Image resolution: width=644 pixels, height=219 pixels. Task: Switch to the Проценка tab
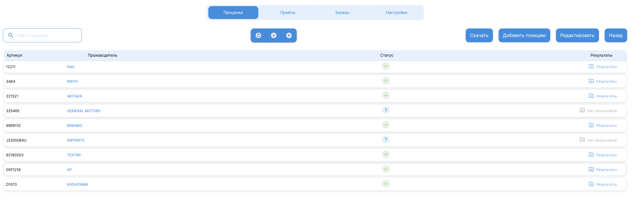coord(233,12)
